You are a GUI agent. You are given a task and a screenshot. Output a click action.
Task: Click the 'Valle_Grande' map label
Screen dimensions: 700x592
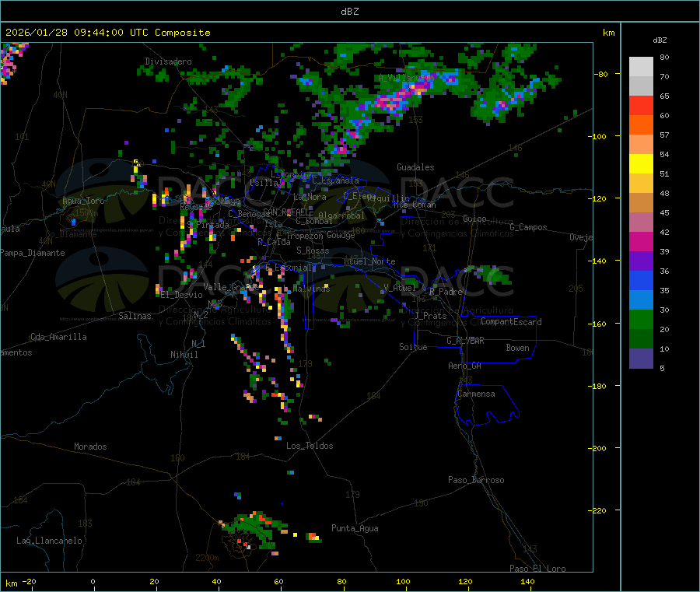coord(231,287)
